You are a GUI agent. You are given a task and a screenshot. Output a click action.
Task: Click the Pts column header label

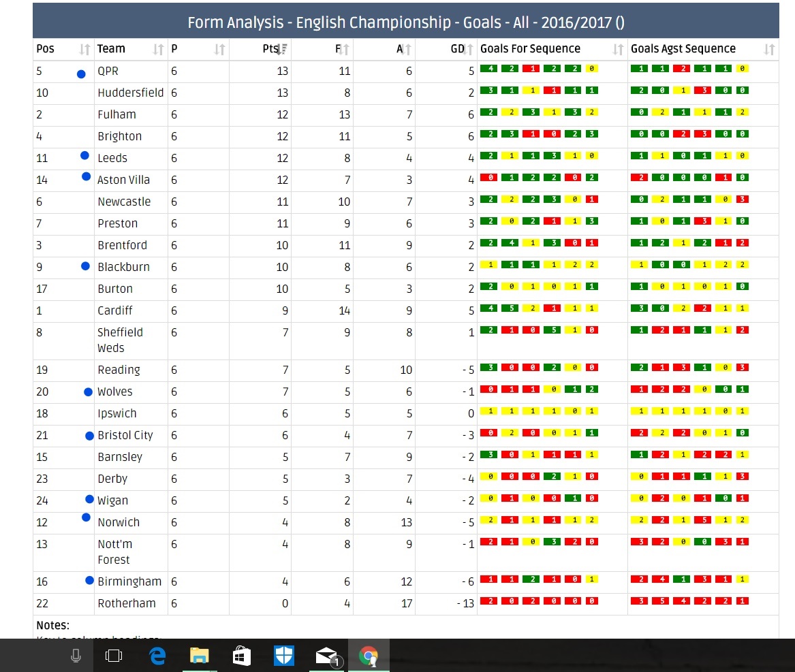point(270,48)
